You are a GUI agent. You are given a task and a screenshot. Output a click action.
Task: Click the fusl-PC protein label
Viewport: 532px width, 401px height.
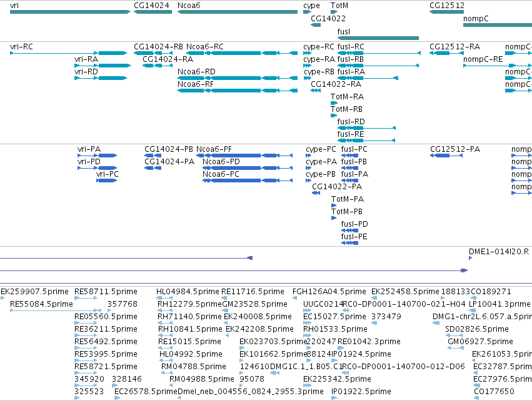(354, 149)
